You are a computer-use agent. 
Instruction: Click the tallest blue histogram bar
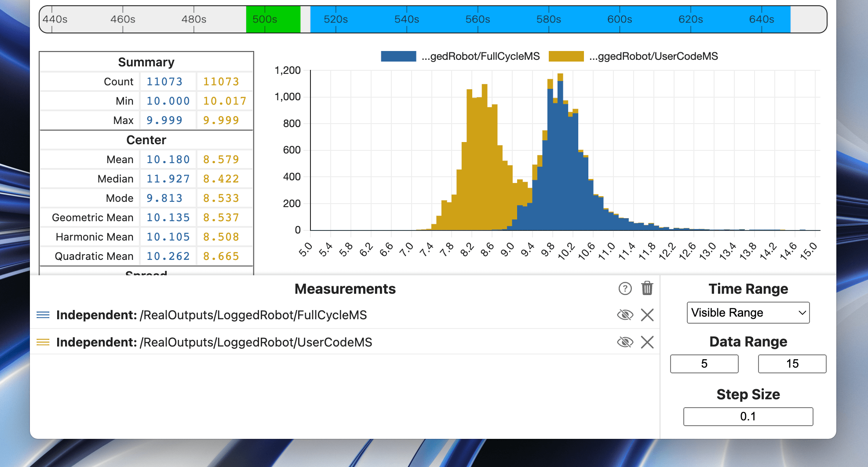tap(560, 155)
